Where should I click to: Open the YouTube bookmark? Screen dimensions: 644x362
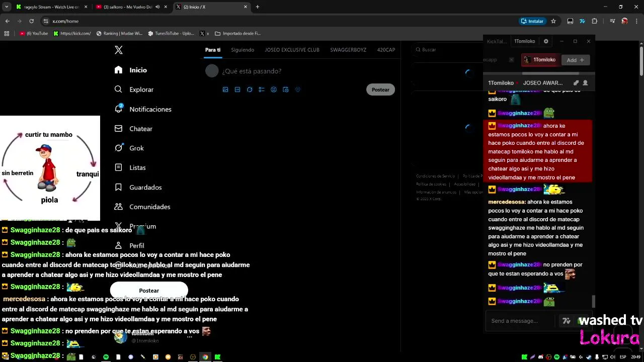34,34
